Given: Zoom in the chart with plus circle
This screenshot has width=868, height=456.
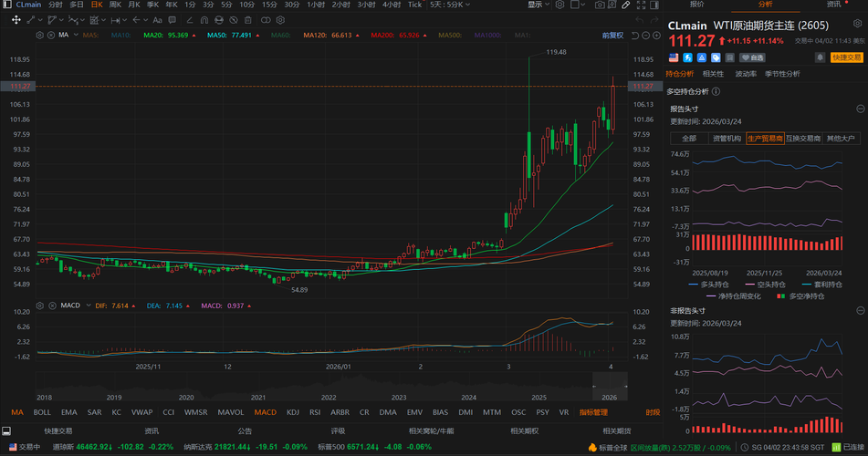Looking at the screenshot, I should (x=656, y=36).
